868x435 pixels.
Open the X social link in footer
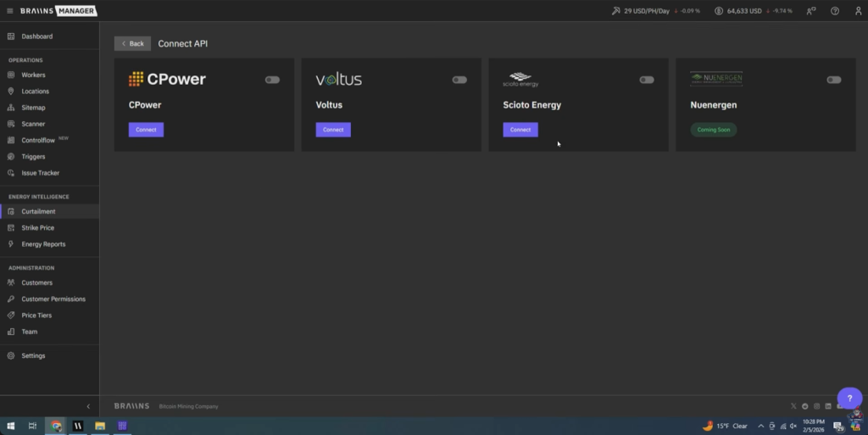[x=793, y=406]
